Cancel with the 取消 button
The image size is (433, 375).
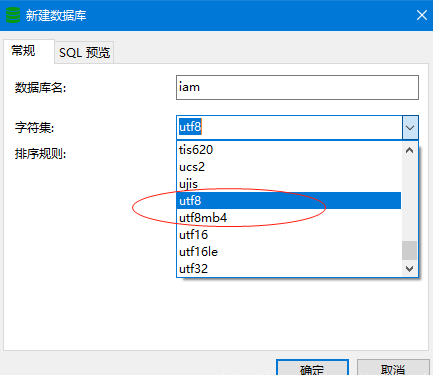[393, 368]
